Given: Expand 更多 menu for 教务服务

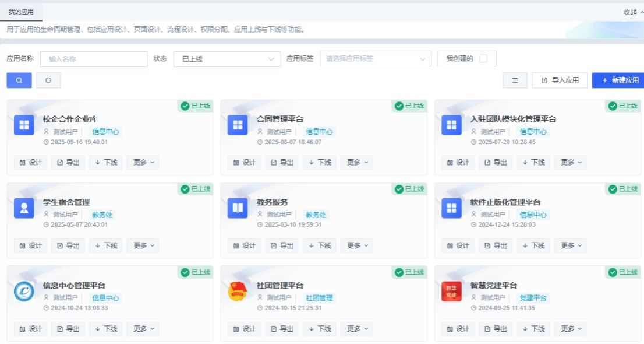Looking at the screenshot, I should click(x=357, y=245).
